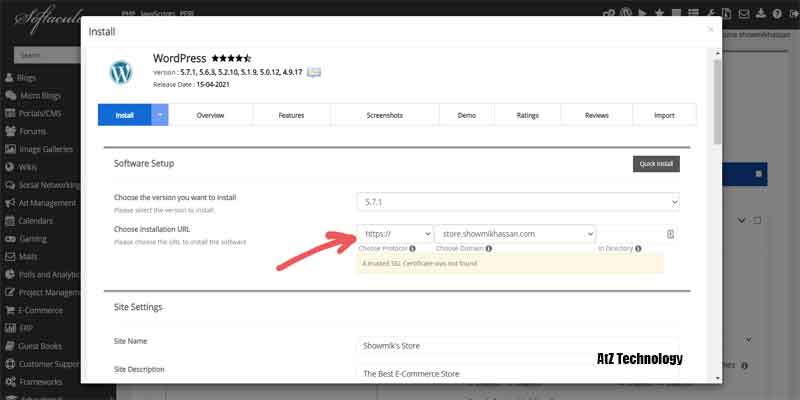The height and width of the screenshot is (400, 800).
Task: Open E-Commerce category in sidebar
Action: pyautogui.click(x=34, y=310)
